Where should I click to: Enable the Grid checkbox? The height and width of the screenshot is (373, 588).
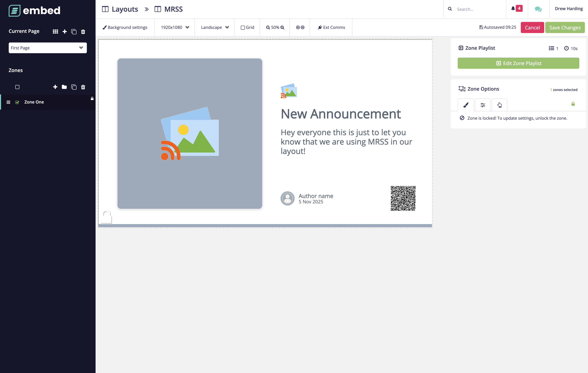click(243, 28)
